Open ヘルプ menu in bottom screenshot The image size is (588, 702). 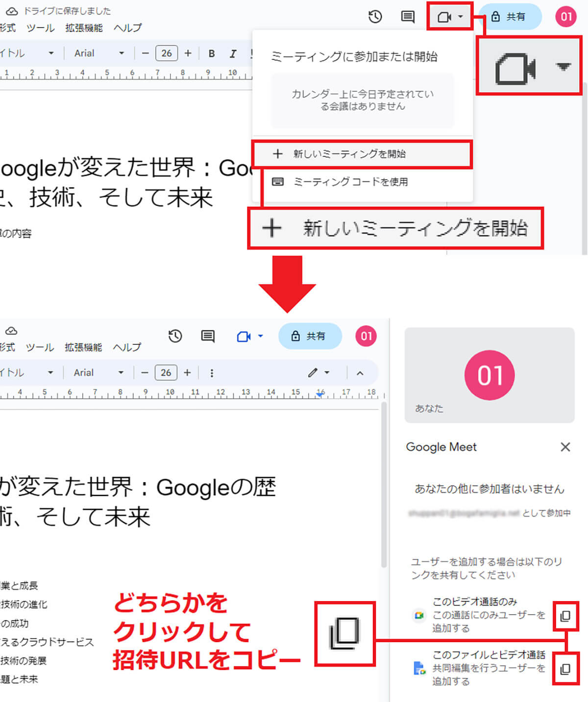click(127, 347)
